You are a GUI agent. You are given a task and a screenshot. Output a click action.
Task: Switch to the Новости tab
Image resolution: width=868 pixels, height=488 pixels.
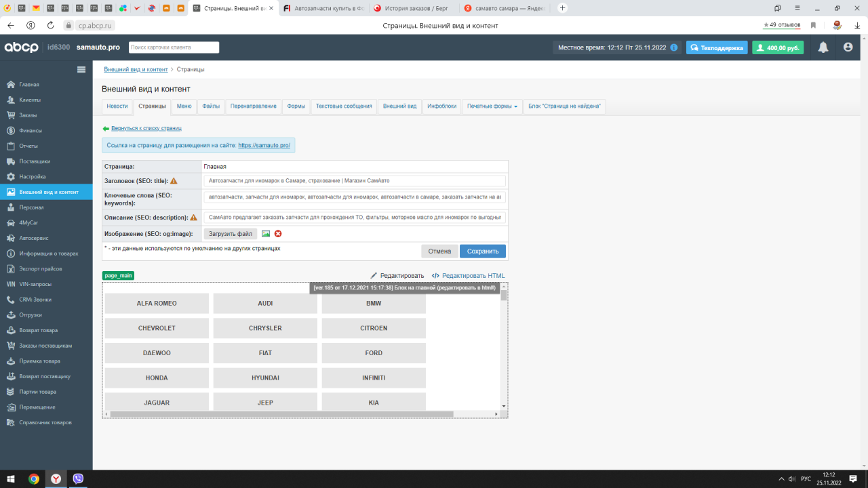117,106
